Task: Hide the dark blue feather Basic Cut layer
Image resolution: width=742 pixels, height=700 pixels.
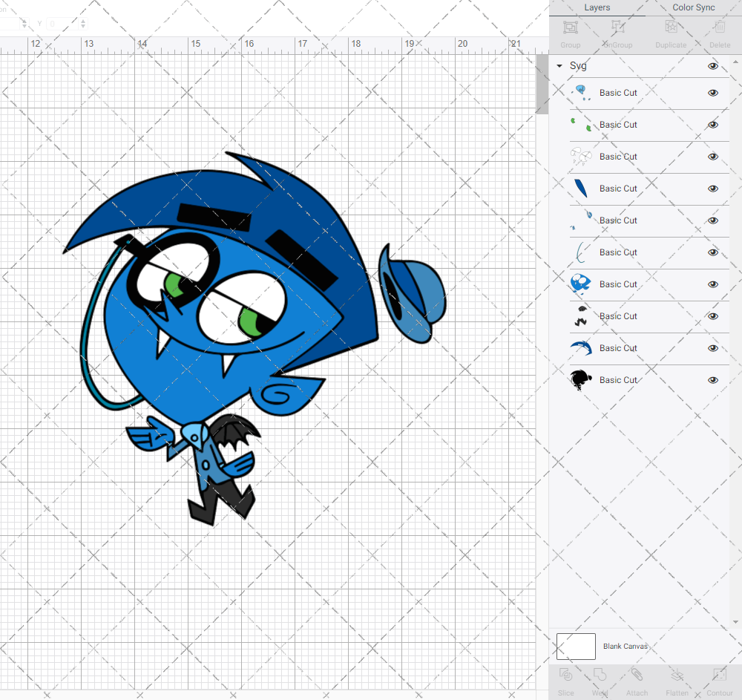Action: pyautogui.click(x=712, y=189)
